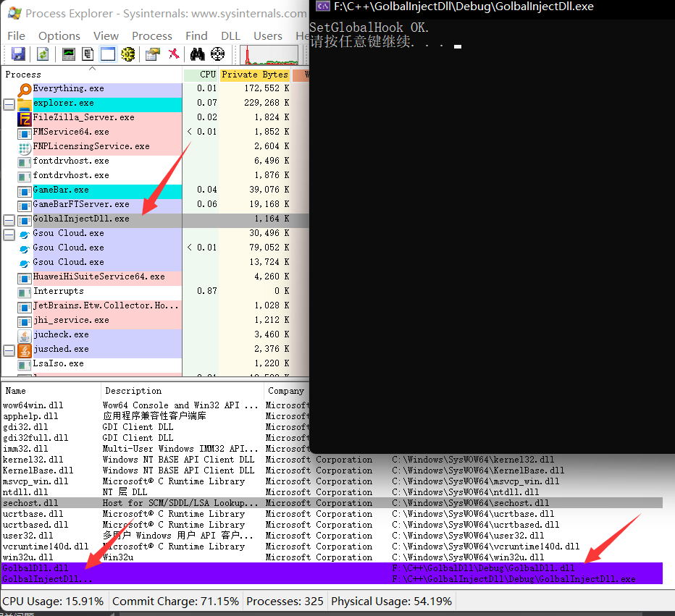Collapse the GolbalInjectDll.exe tree node
This screenshot has width=675, height=616.
point(9,220)
